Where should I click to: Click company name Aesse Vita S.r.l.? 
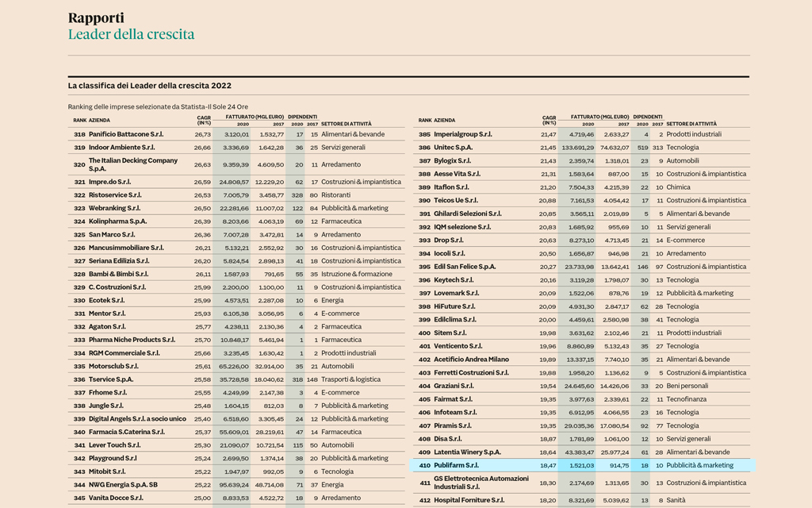pos(457,174)
